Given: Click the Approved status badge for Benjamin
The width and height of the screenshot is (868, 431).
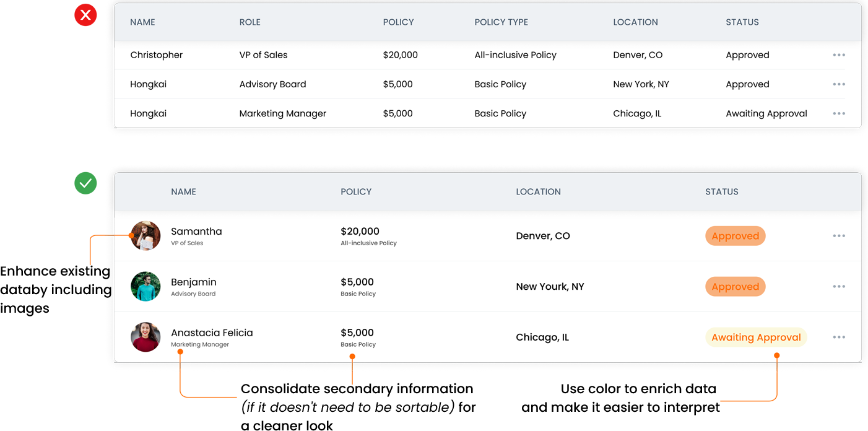Looking at the screenshot, I should click(x=735, y=287).
